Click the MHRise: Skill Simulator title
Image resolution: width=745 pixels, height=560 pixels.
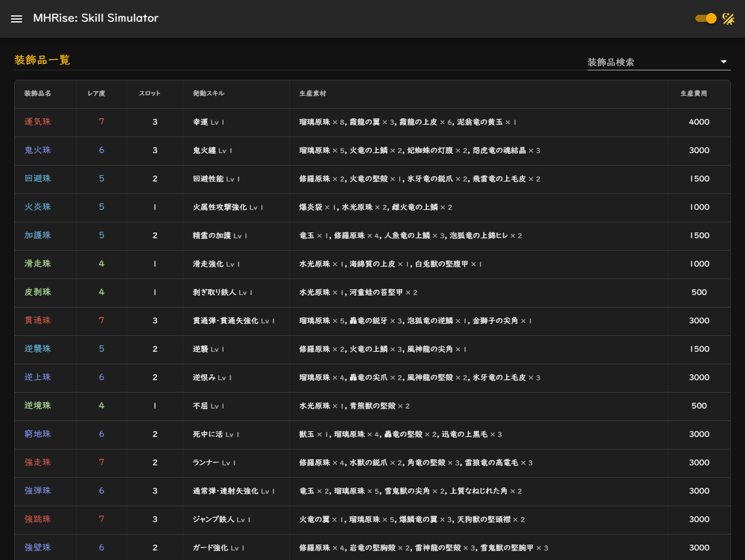click(x=96, y=18)
